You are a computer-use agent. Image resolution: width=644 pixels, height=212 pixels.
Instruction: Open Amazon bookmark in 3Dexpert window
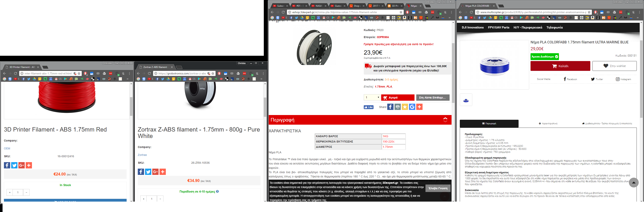pos(404,18)
